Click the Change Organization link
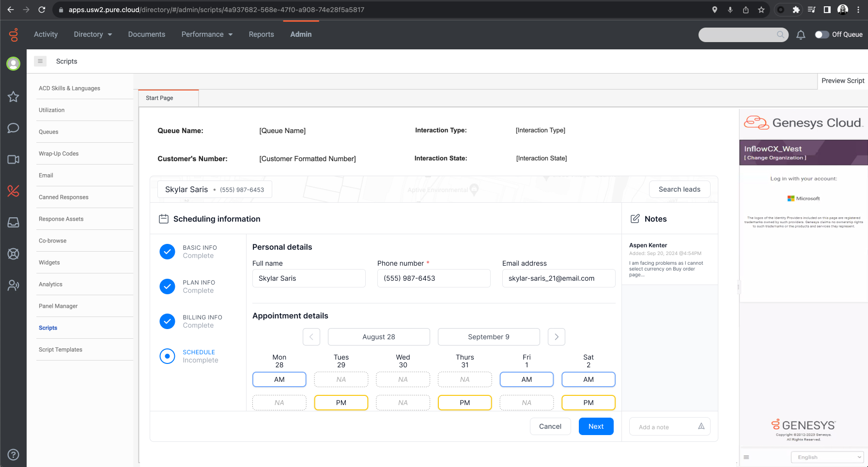 pyautogui.click(x=775, y=158)
